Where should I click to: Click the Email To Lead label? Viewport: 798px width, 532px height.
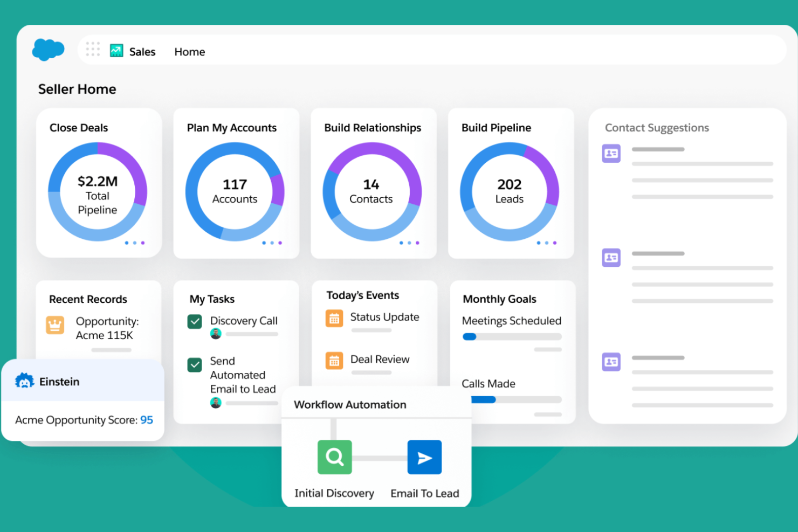[425, 493]
